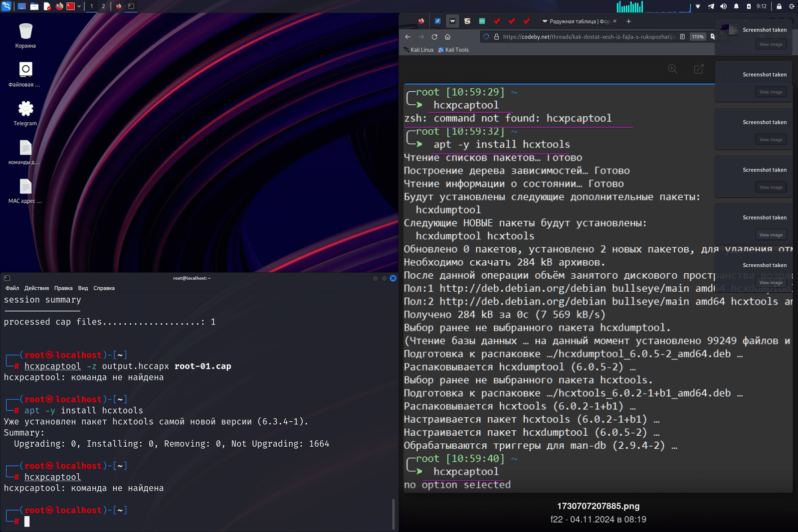The height and width of the screenshot is (532, 798).
Task: Click the magnifier zoom icon above image
Action: coord(672,69)
